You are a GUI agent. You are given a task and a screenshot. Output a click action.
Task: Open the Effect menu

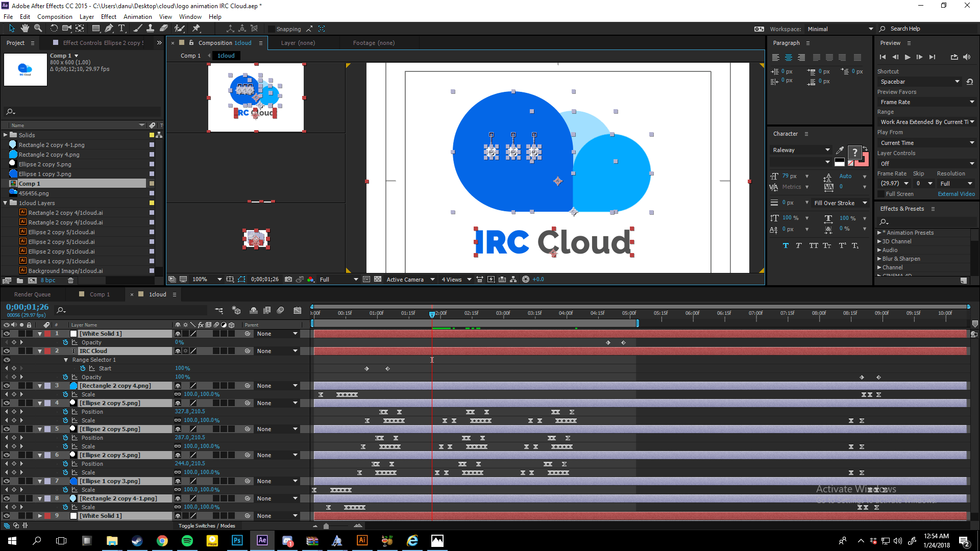coord(108,17)
